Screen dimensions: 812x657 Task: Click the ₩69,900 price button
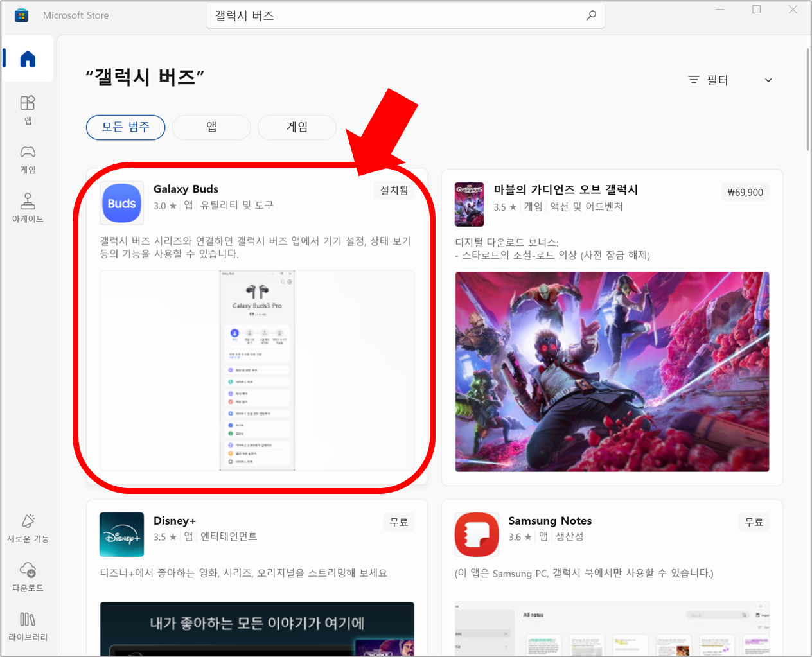click(x=745, y=192)
